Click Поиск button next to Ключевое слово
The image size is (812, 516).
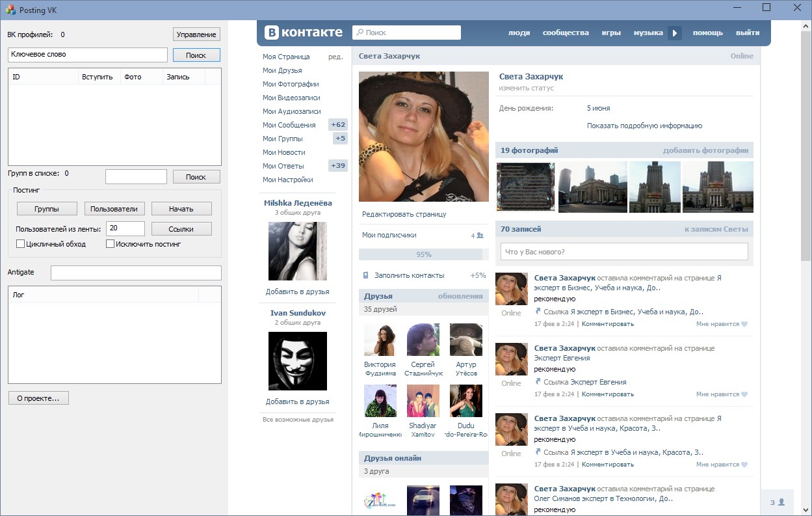click(196, 55)
